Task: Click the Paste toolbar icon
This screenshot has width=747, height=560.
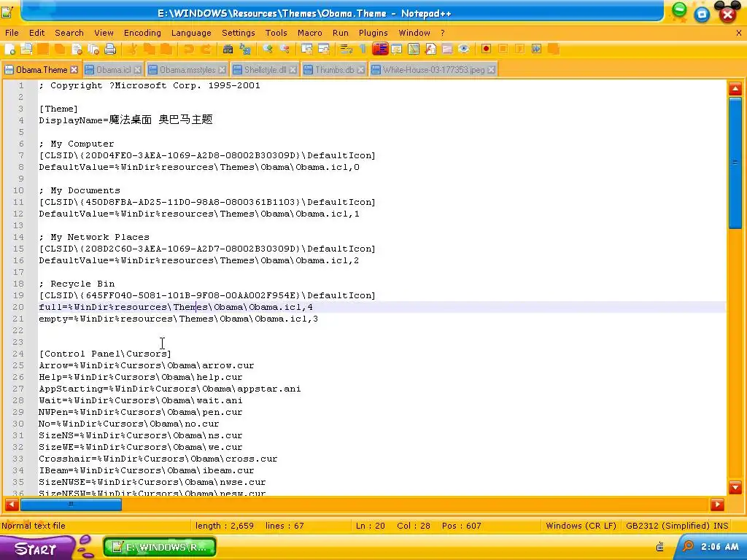Action: [x=166, y=49]
